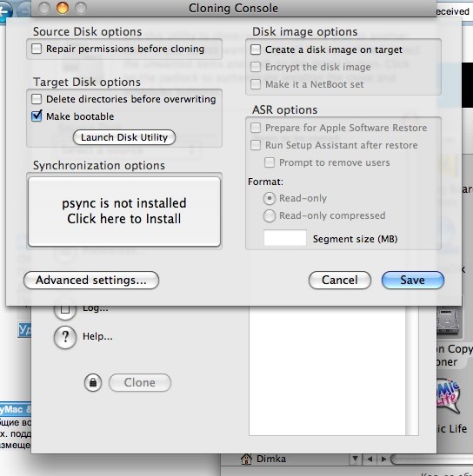Screen dimensions: 473x476
Task: Enable Repair permissions before cloning
Action: coord(37,49)
